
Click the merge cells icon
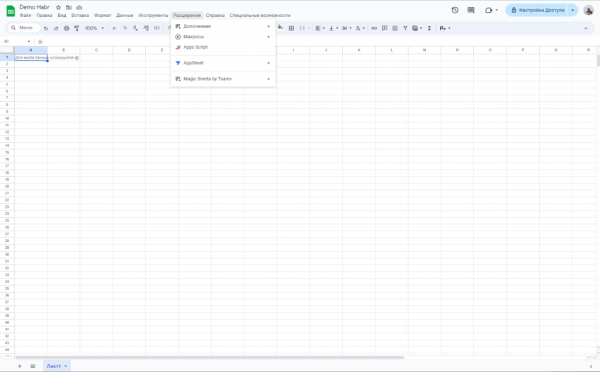(302, 28)
